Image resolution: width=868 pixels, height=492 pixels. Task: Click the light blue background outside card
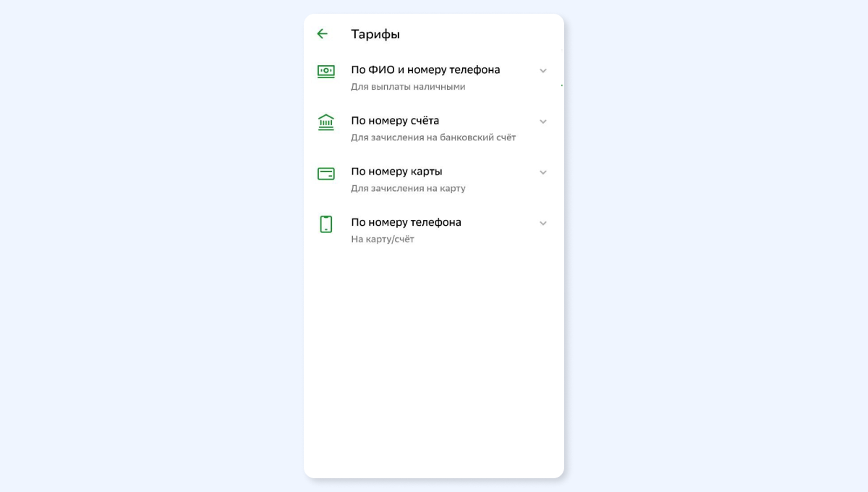pos(145,246)
